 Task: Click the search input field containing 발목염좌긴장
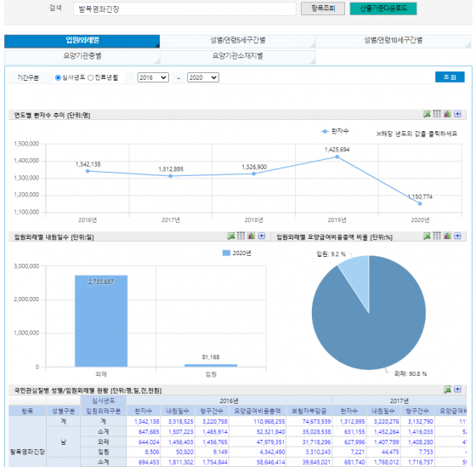184,9
